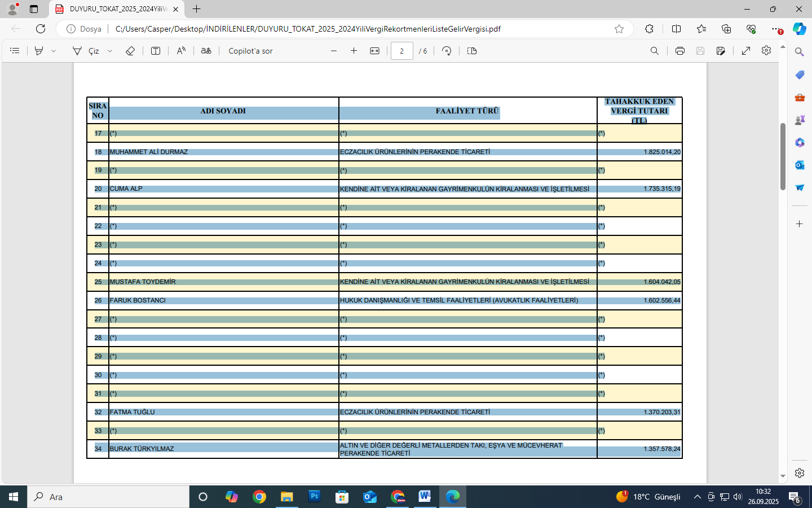Click the Çiz draw button
This screenshot has height=508, width=812.
[x=86, y=51]
